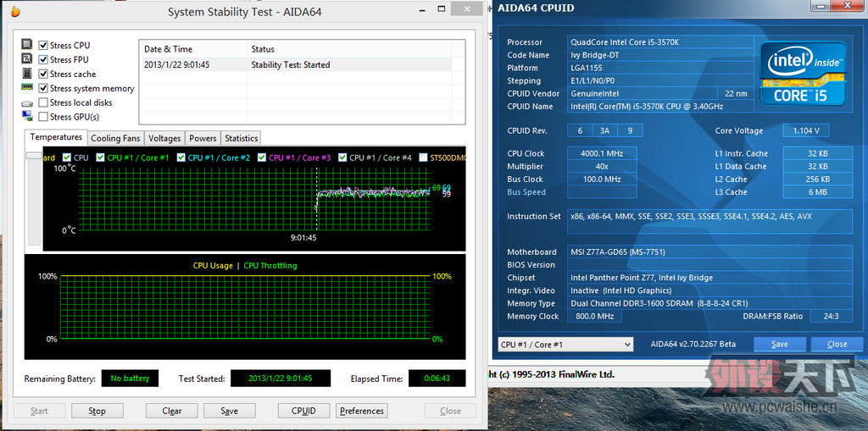Open the Preferences button
This screenshot has height=431, width=868.
(x=361, y=411)
